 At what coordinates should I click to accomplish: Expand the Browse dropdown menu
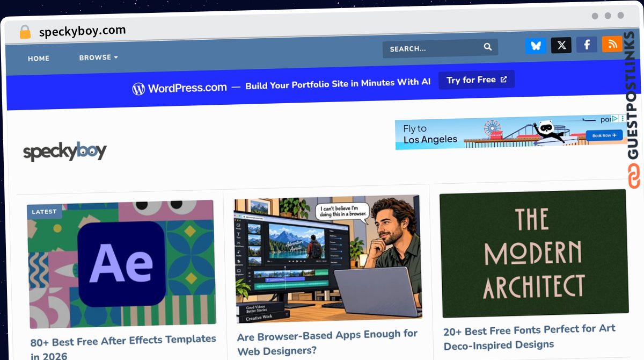coord(98,57)
